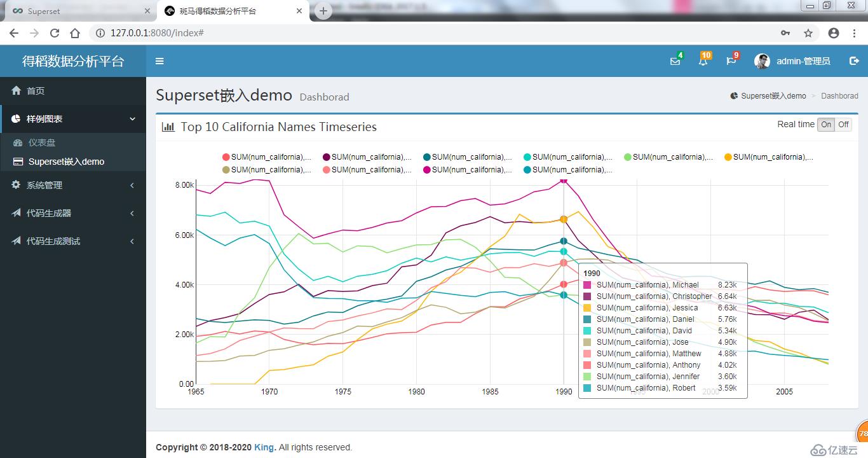This screenshot has height=458, width=868.
Task: Click the 得稻数据分析平台 logo title
Action: (73, 61)
